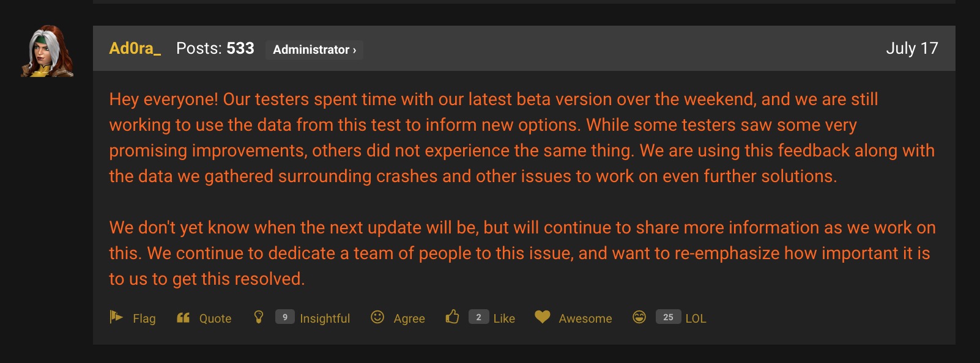
Task: Click the Agree smiley face icon
Action: click(377, 317)
